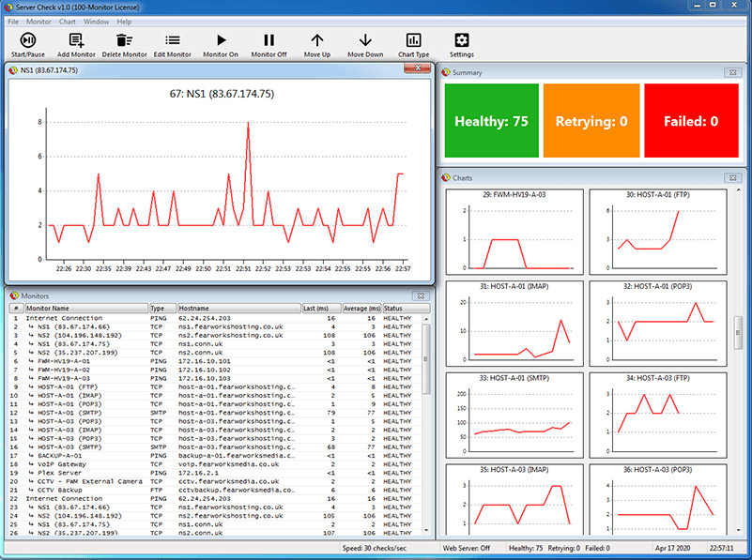Click the orange Retrying: 0 tile

click(x=591, y=121)
